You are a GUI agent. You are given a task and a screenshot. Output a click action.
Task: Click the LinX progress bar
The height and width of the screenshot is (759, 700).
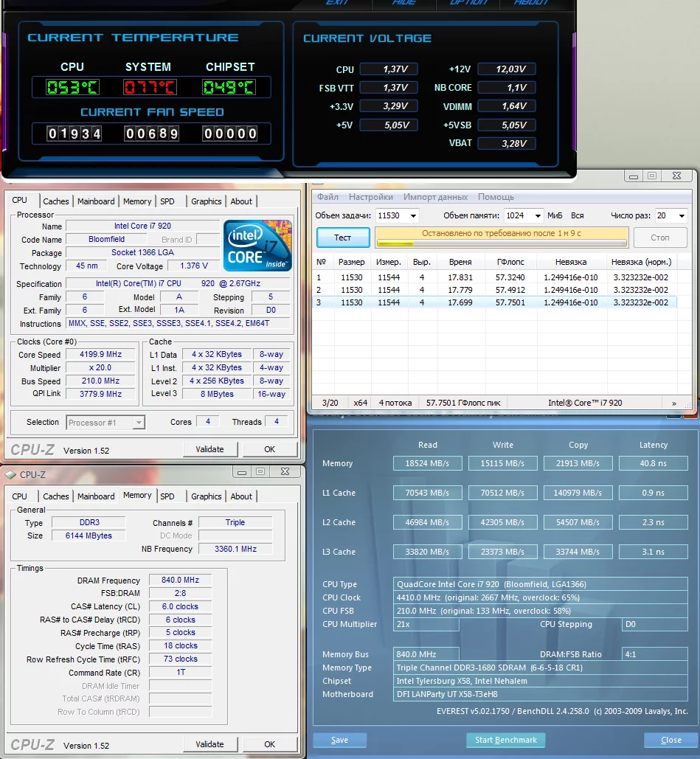coord(502,243)
